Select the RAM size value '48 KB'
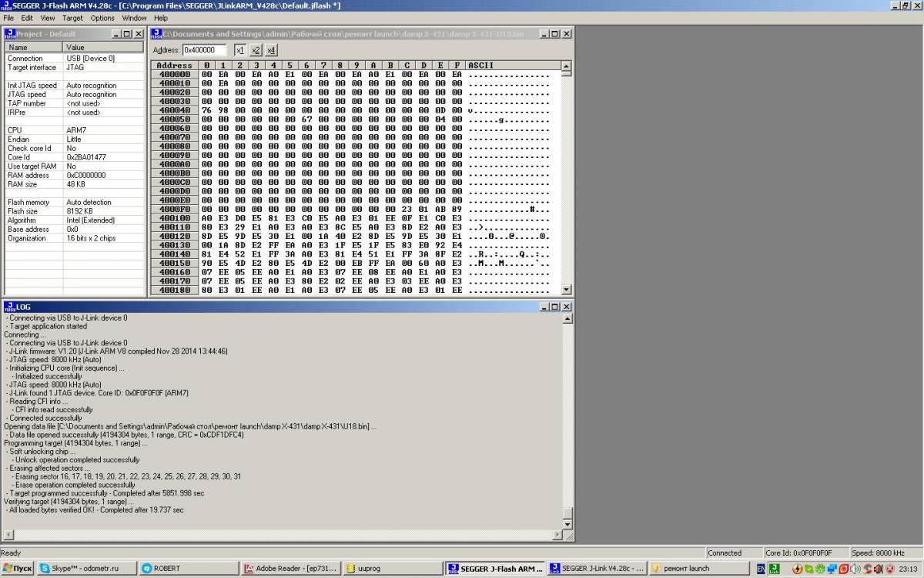The image size is (924, 578). coord(76,184)
